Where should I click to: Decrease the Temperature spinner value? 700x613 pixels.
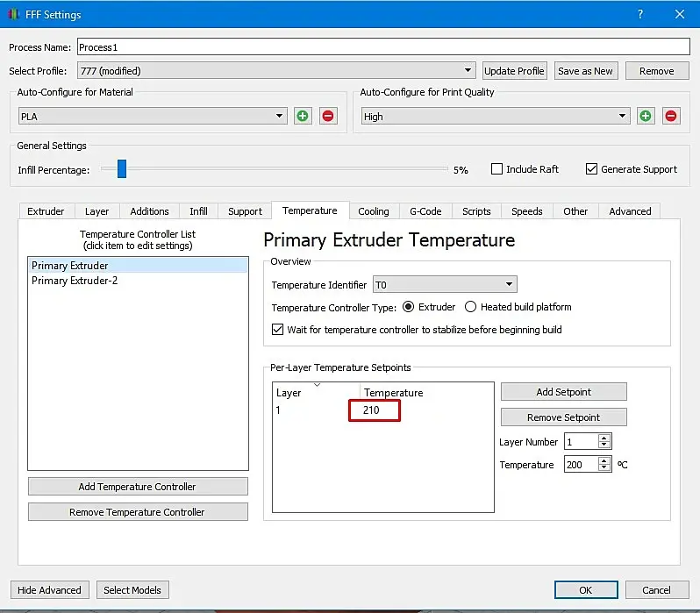604,467
